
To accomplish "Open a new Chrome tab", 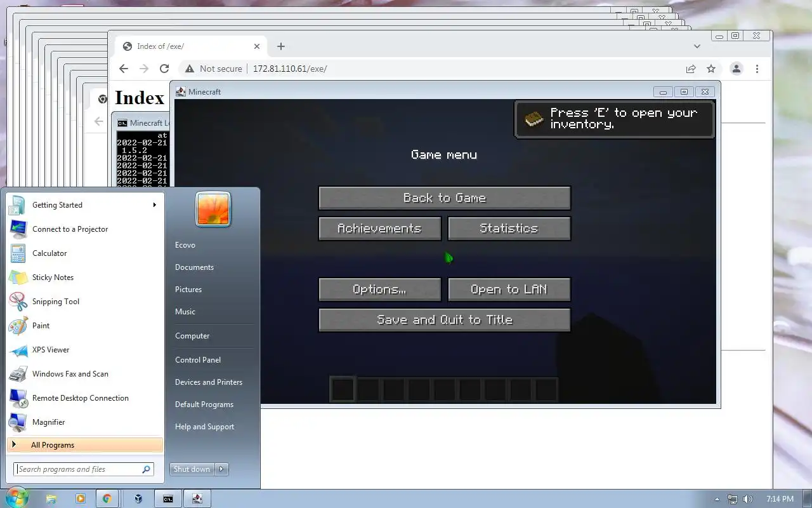I will (281, 46).
